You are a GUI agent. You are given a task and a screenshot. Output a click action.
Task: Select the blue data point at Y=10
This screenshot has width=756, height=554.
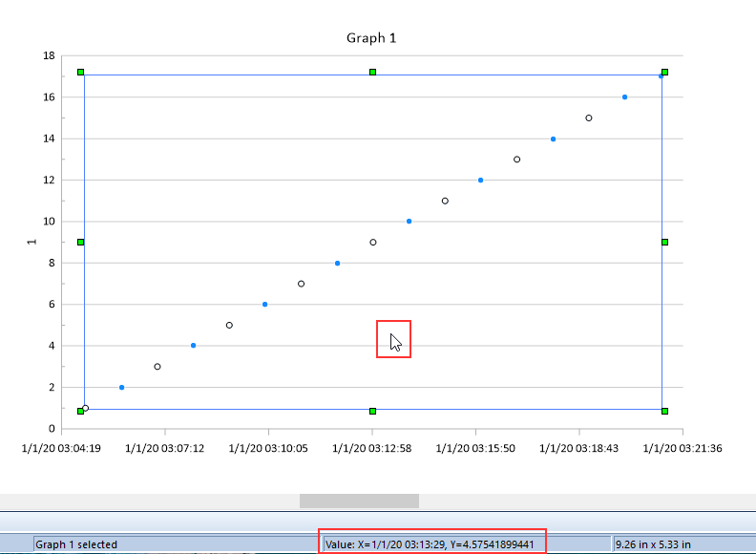[x=409, y=222]
